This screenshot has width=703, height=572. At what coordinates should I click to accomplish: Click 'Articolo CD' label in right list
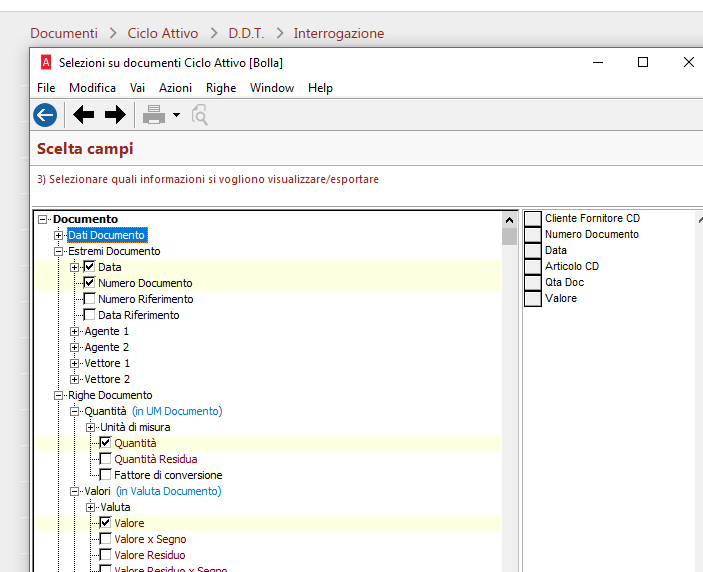[572, 266]
